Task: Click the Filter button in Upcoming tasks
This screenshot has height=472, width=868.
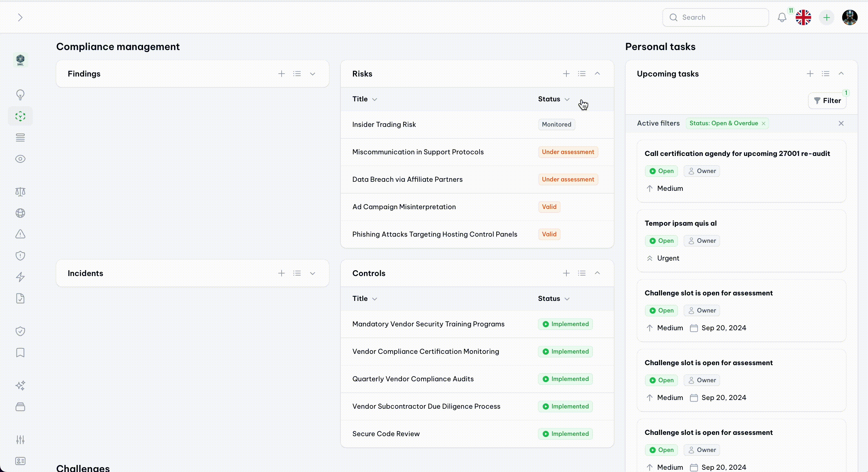Action: (x=827, y=101)
